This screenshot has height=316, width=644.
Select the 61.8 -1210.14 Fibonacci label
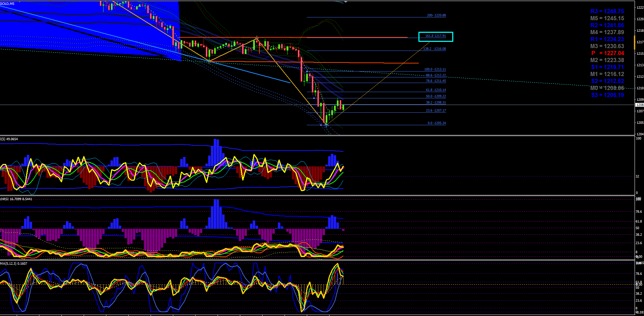[436, 90]
